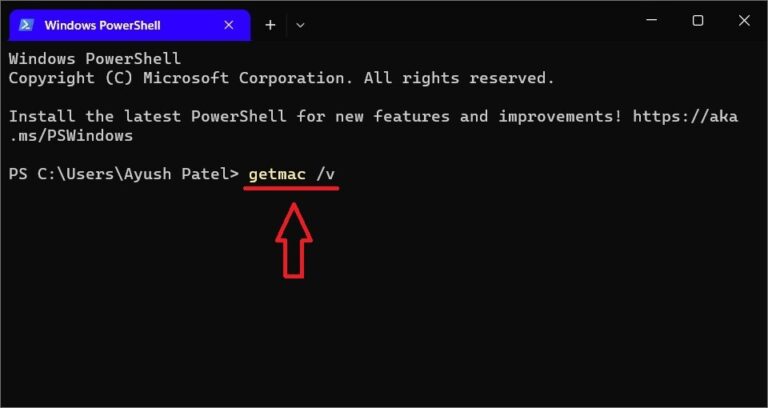The height and width of the screenshot is (408, 768).
Task: Click the red upward arrow annotation
Action: tap(294, 240)
